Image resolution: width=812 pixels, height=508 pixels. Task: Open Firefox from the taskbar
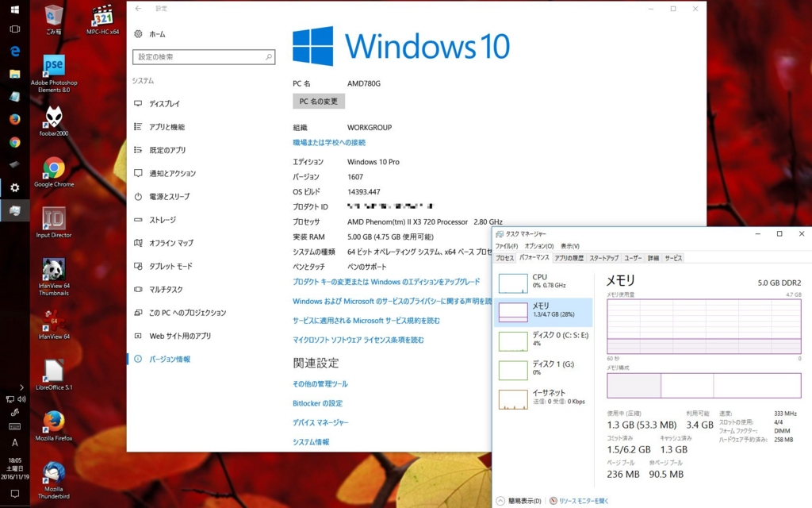coord(14,119)
